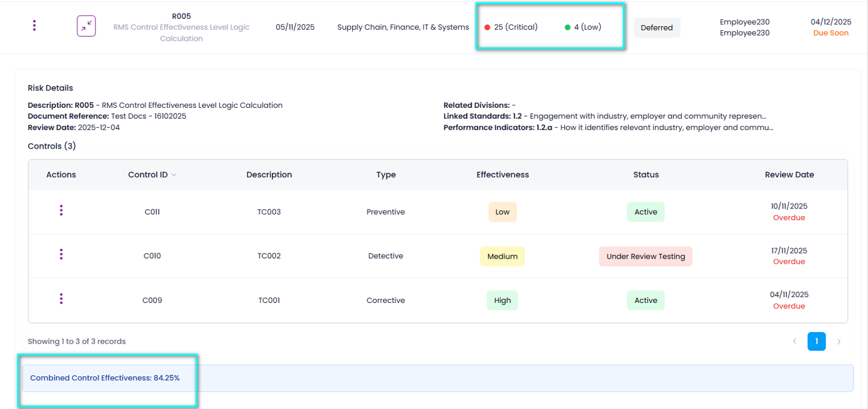Viewport: 868px width, 409px height.
Task: Go to next page of controls
Action: pyautogui.click(x=838, y=341)
